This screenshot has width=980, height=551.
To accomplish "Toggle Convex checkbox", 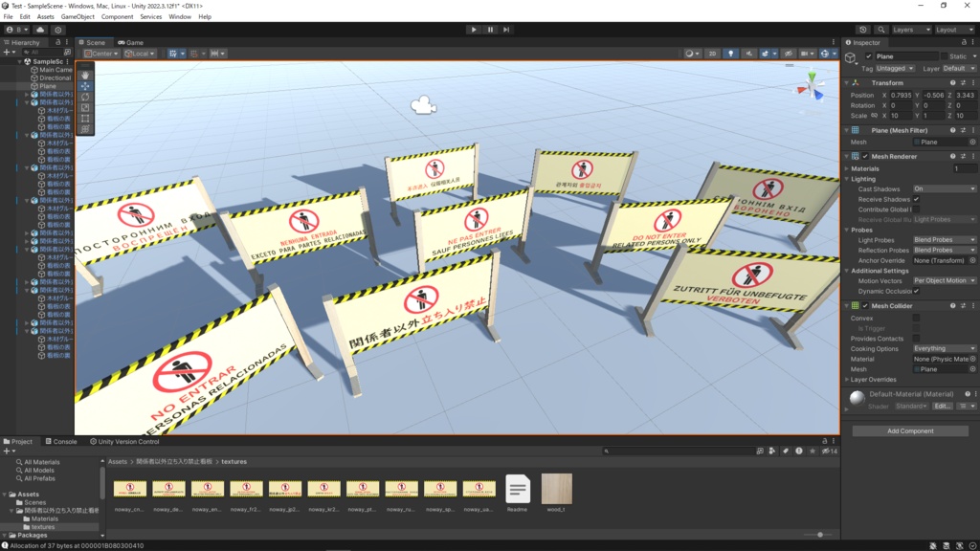I will [x=916, y=318].
